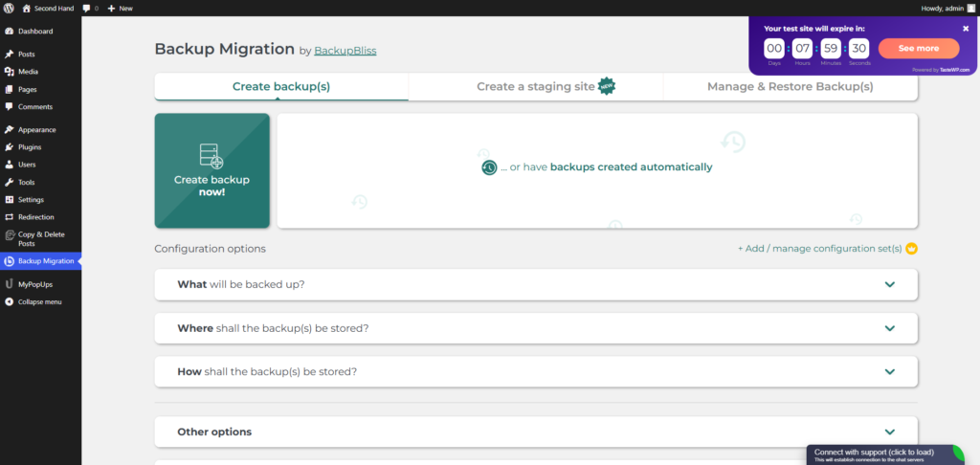The image size is (980, 465).
Task: Open Plugins via its plug icon
Action: click(9, 147)
